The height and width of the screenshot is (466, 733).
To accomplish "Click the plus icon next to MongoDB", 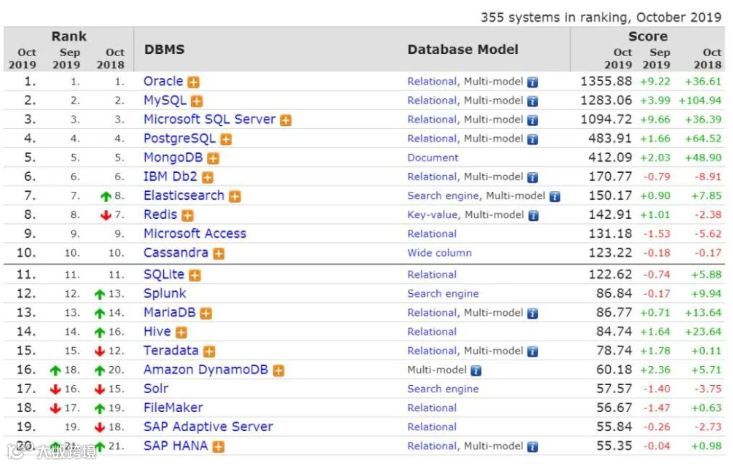I will coord(213,158).
